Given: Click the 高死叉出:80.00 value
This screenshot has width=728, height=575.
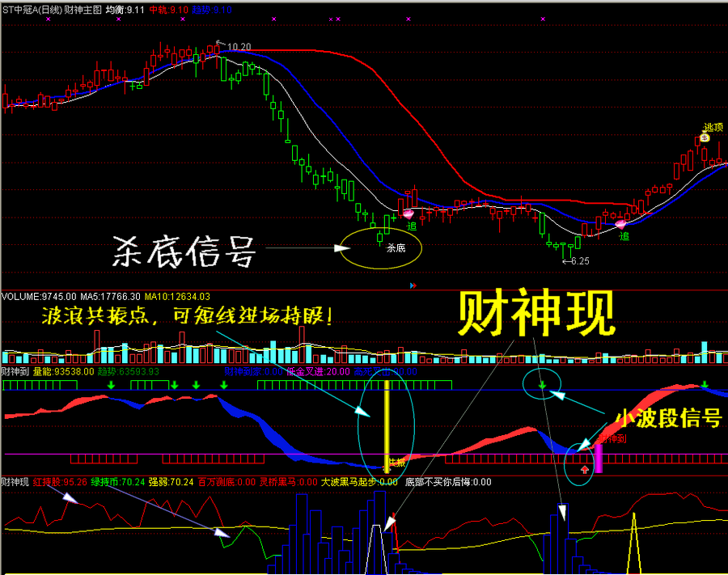Looking at the screenshot, I should pos(385,372).
